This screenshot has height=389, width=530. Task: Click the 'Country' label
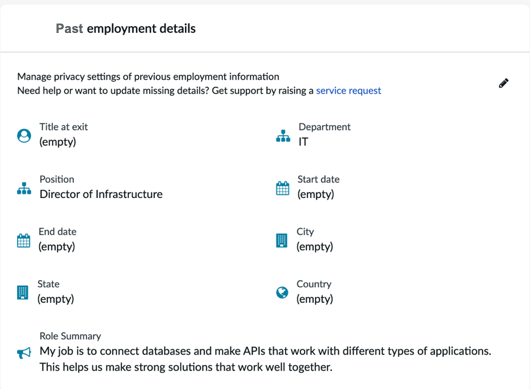click(314, 284)
